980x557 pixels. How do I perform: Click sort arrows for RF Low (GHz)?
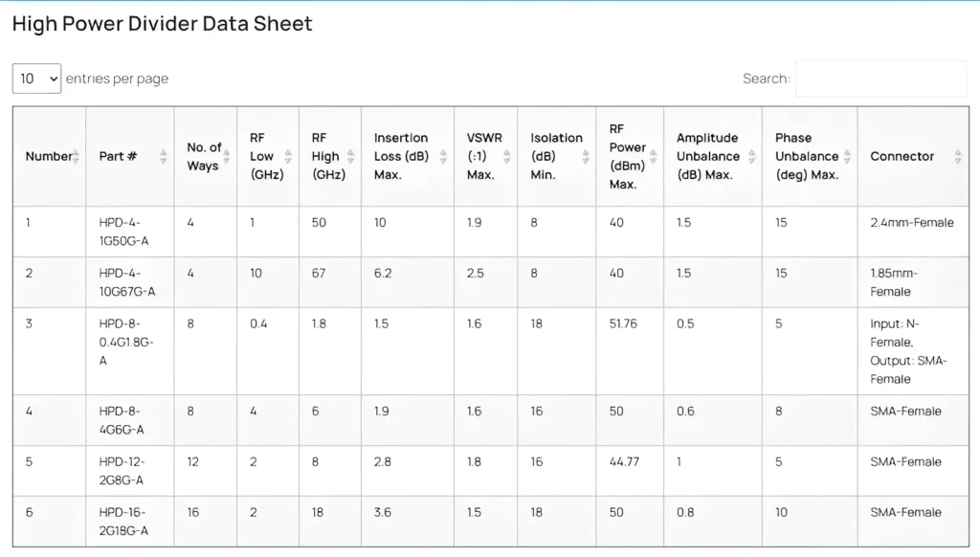coord(288,156)
